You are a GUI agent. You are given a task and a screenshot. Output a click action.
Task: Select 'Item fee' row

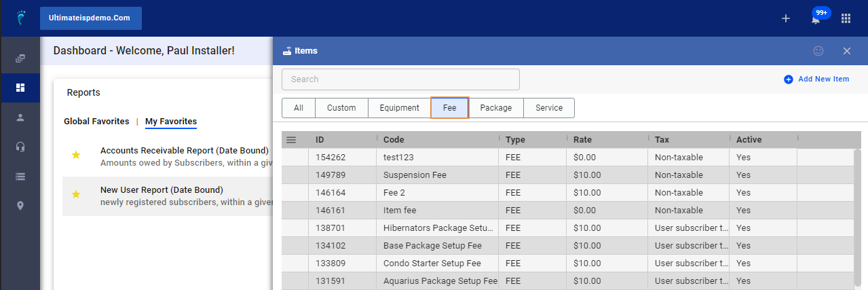tap(567, 211)
